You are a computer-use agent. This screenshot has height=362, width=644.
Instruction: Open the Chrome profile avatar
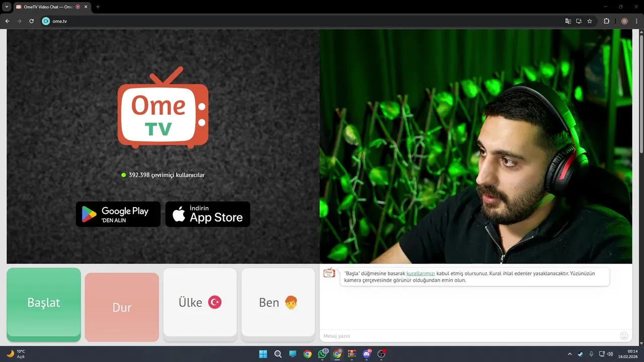click(x=624, y=21)
